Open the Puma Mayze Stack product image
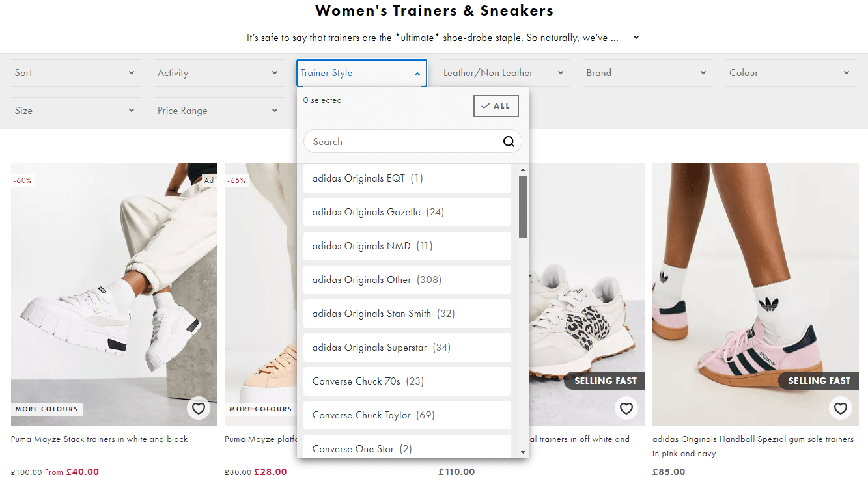Viewport: 868px width, 477px height. point(114,295)
